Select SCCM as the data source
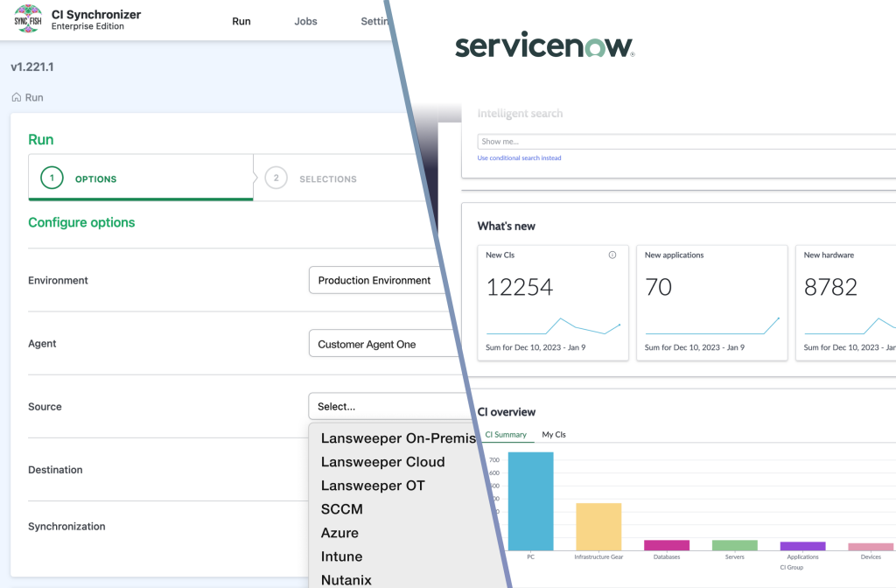The image size is (896, 588). (x=340, y=508)
